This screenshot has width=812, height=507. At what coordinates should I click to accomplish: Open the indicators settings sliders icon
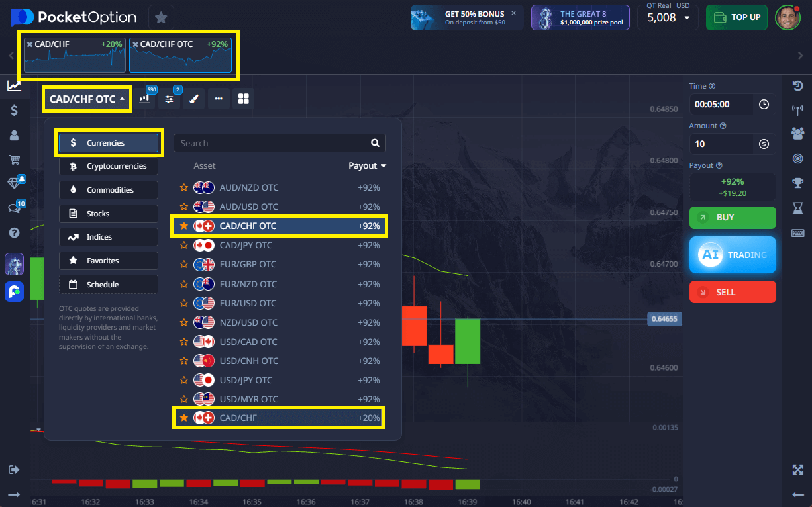coord(170,99)
